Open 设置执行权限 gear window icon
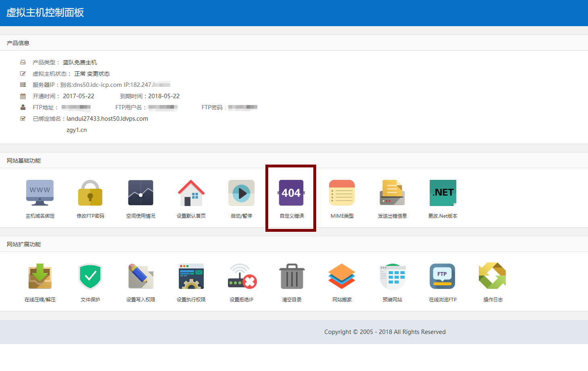 191,276
